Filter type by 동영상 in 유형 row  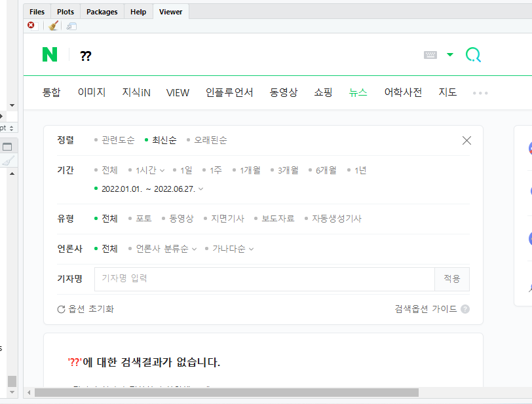(x=181, y=219)
